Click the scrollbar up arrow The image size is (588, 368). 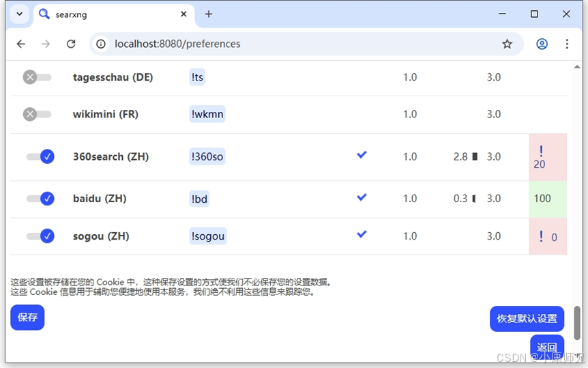[x=577, y=67]
